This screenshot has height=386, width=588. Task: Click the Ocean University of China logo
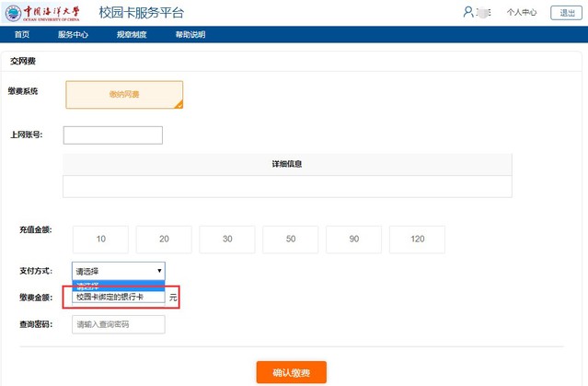(x=42, y=13)
